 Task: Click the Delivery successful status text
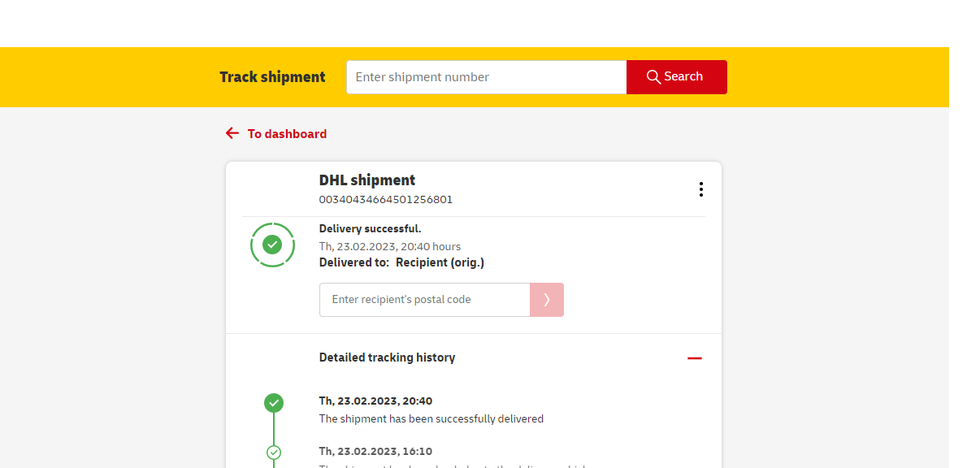370,229
